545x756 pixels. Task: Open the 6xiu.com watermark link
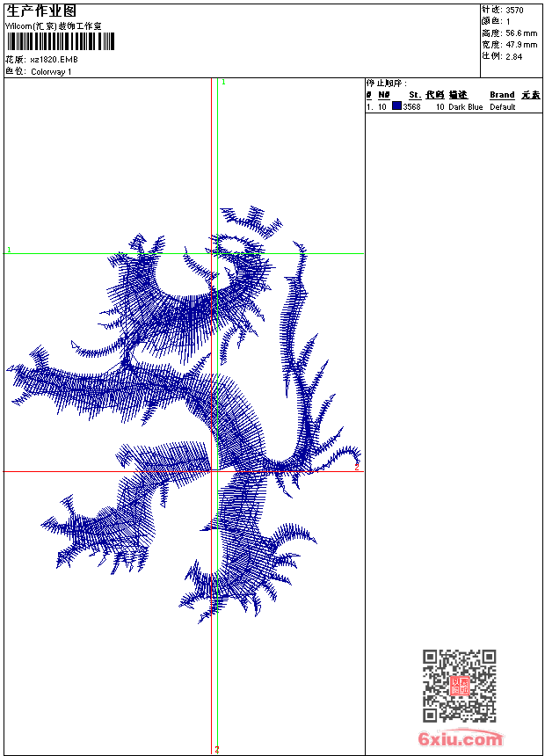point(460,739)
